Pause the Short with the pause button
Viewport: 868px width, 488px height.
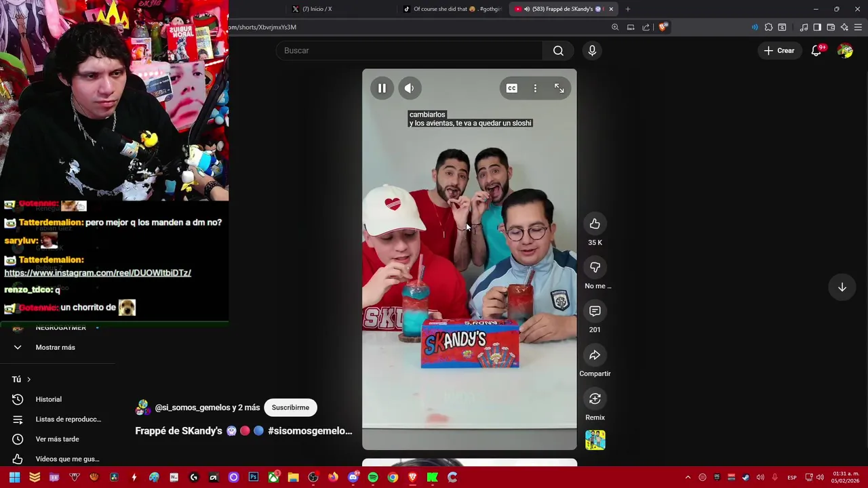(x=382, y=88)
